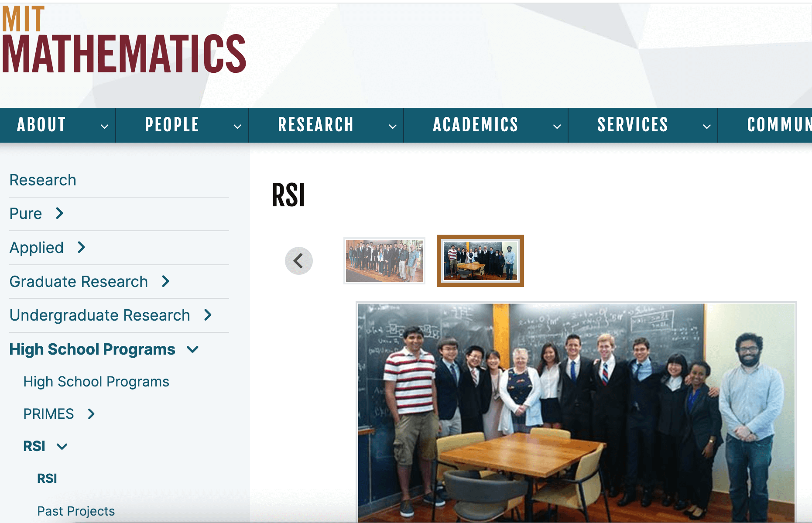Image resolution: width=812 pixels, height=523 pixels.
Task: Collapse the High School Programs section chevron
Action: [192, 349]
